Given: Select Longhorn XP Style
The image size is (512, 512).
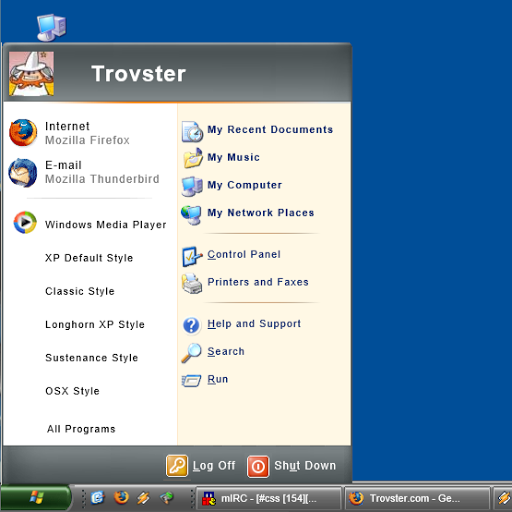Looking at the screenshot, I should click(x=95, y=325).
